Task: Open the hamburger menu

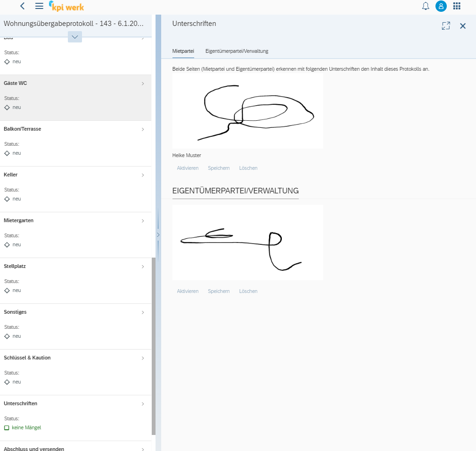Action: tap(39, 6)
